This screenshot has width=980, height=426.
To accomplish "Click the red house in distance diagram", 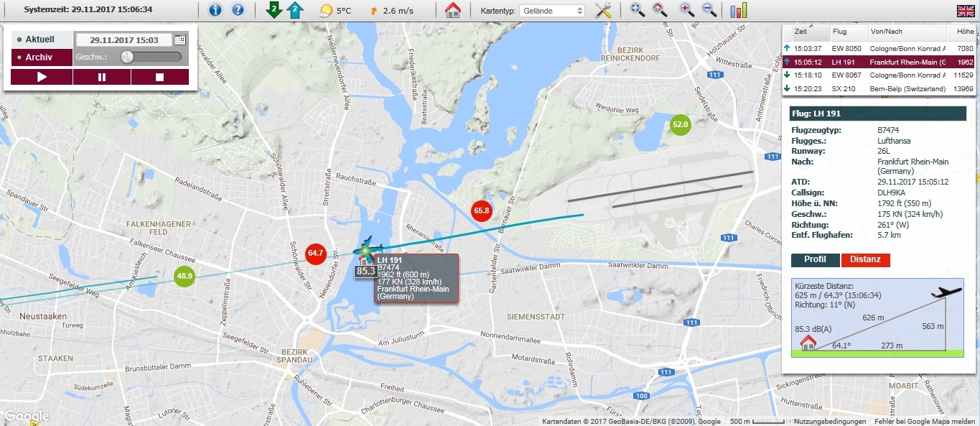I will (808, 342).
